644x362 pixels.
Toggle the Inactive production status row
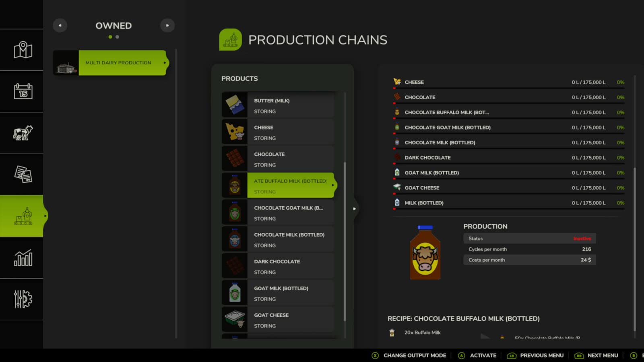[529, 239]
